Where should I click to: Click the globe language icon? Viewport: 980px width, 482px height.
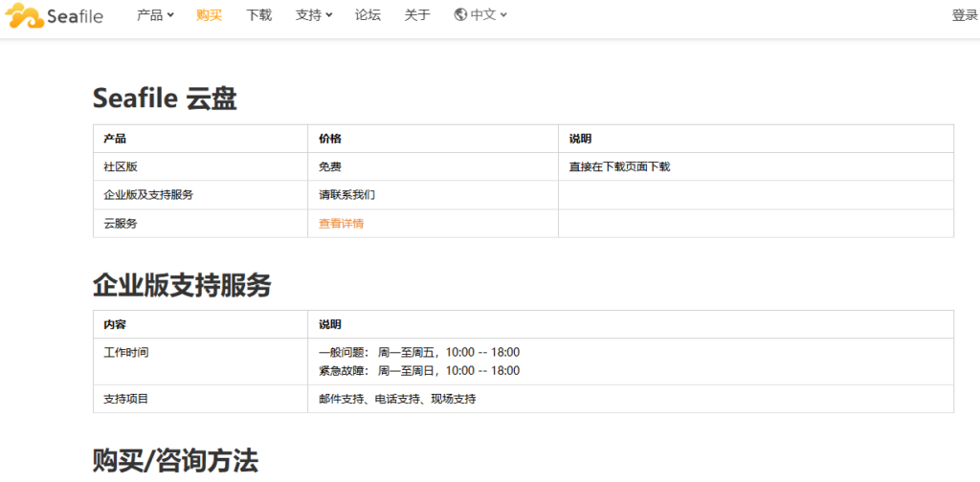[x=460, y=15]
